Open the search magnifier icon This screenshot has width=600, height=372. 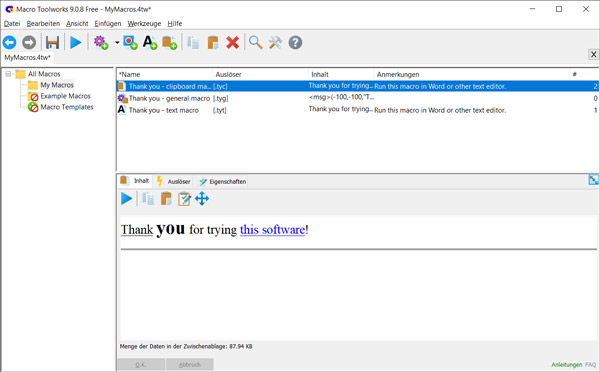255,42
